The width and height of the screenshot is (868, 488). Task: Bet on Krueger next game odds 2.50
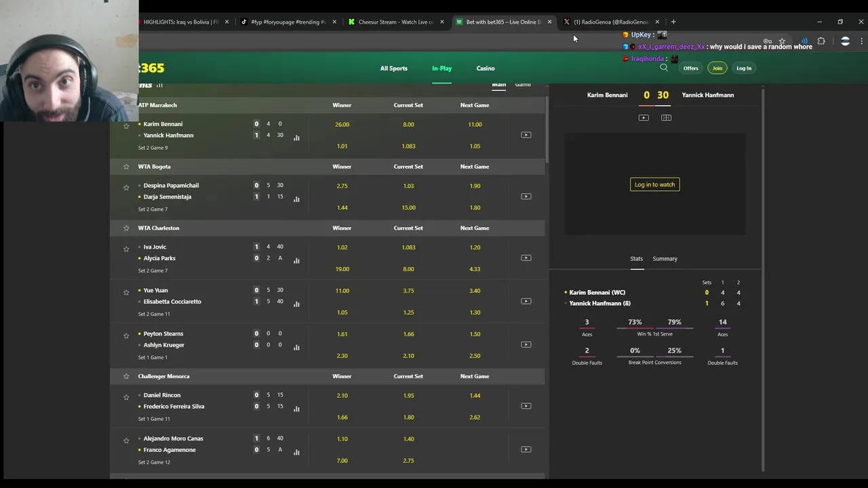click(475, 356)
